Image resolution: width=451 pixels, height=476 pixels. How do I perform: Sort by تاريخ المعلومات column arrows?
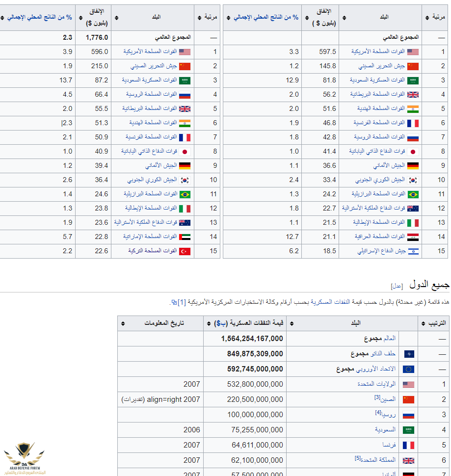pyautogui.click(x=123, y=323)
